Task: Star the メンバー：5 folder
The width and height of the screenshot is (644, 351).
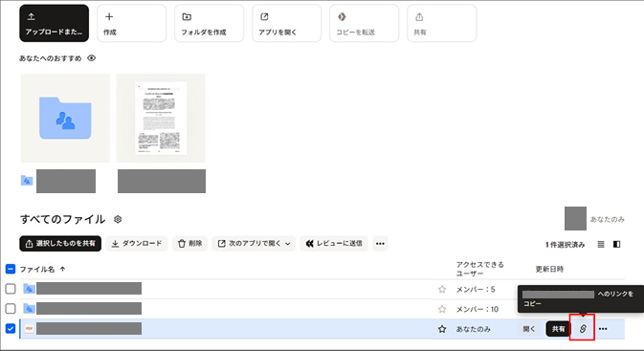Action: click(442, 289)
